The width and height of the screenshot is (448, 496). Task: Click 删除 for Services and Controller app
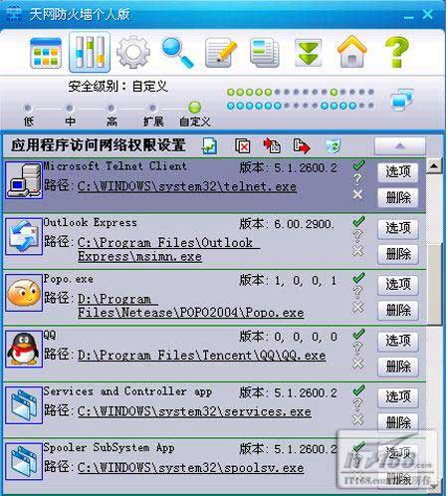[397, 422]
